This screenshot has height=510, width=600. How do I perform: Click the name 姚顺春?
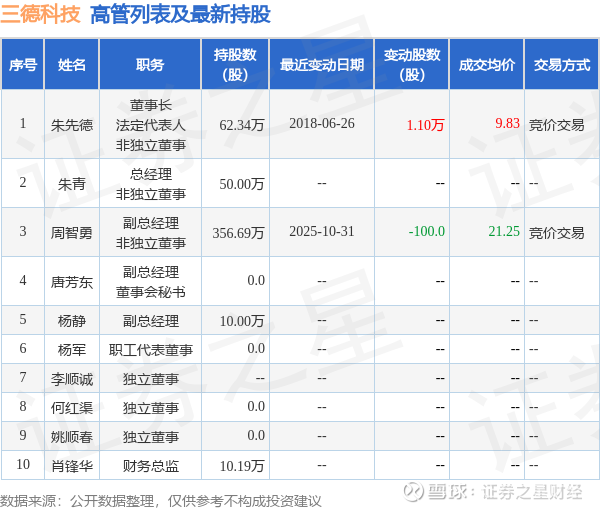point(72,437)
